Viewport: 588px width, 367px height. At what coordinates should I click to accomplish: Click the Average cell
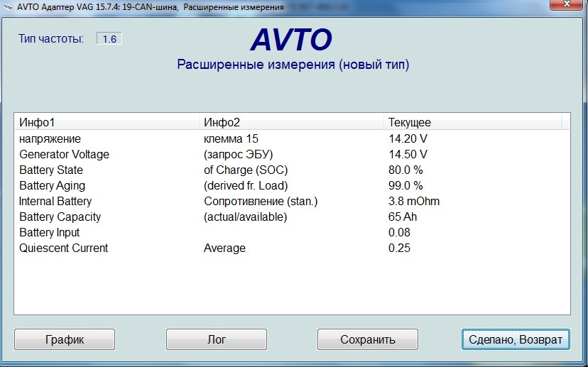click(x=224, y=248)
